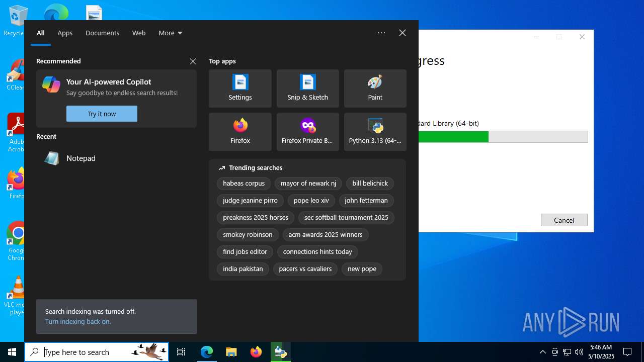Viewport: 644px width, 362px height.
Task: Open Task View on the taskbar
Action: (181, 352)
